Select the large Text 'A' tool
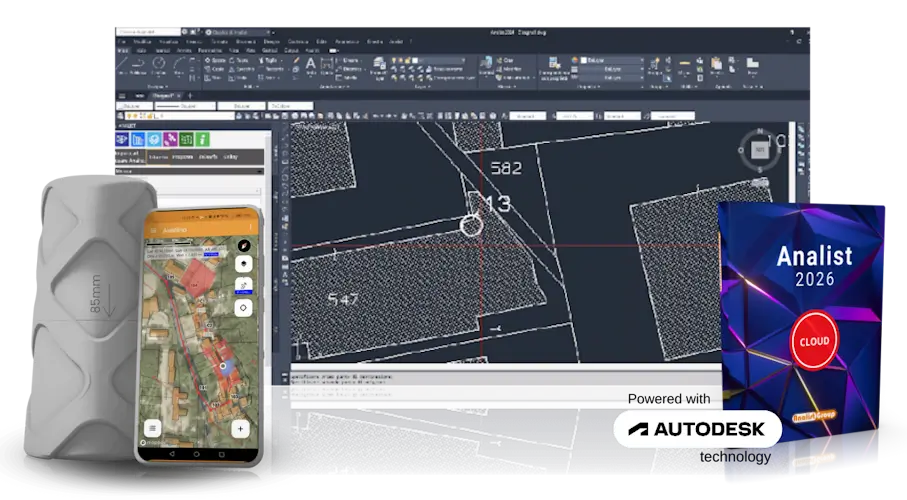The image size is (907, 500). (x=311, y=65)
